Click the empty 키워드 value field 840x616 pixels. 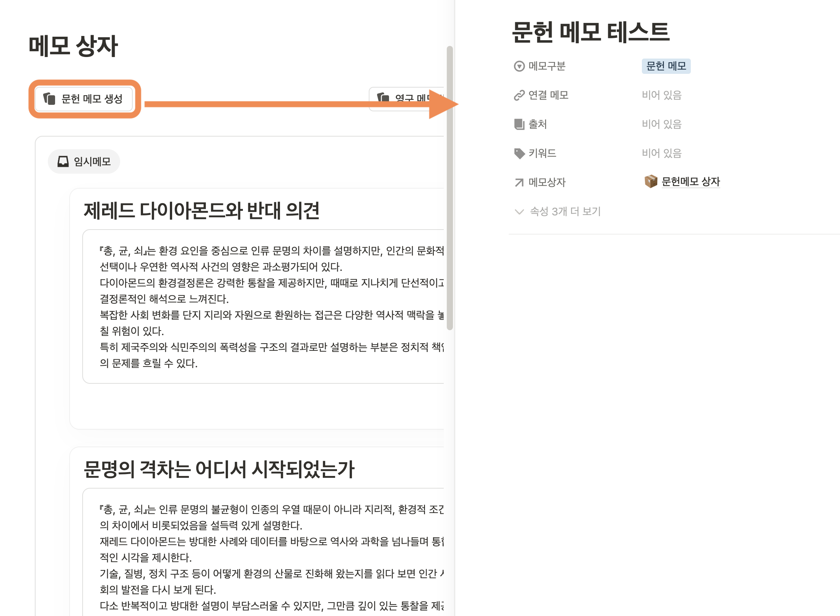(661, 153)
